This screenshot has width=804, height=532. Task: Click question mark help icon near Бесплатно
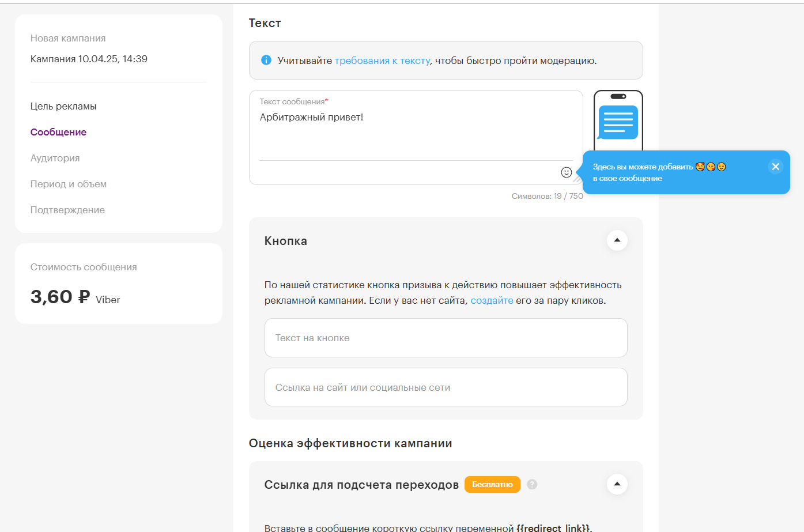[532, 484]
